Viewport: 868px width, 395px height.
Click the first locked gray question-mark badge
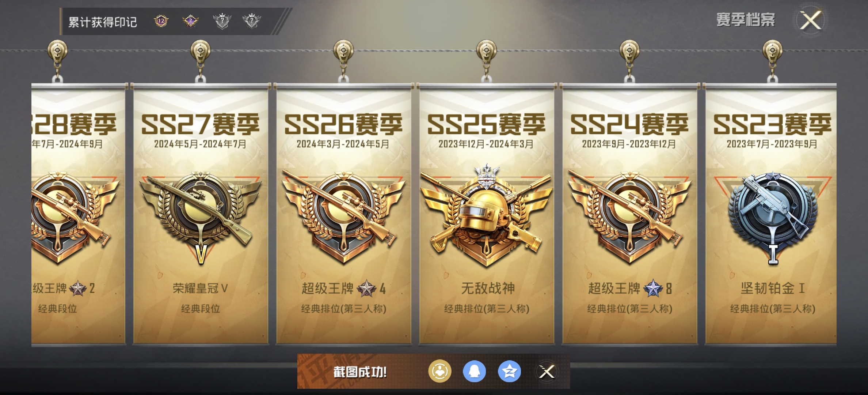point(222,21)
